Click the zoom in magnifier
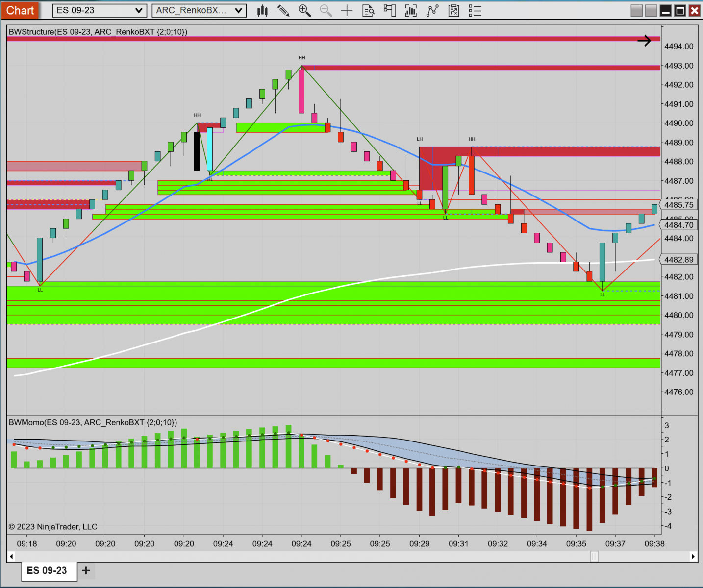Viewport: 703px width, 588px height. point(304,11)
